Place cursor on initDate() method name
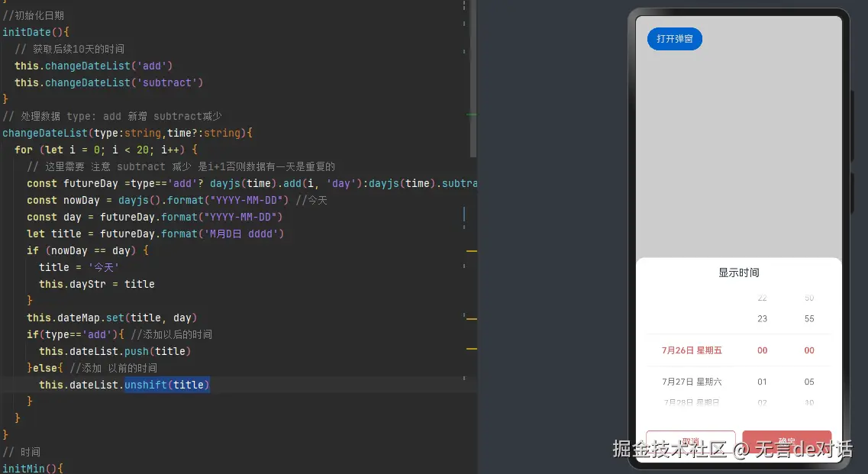This screenshot has width=868, height=474. (x=27, y=32)
